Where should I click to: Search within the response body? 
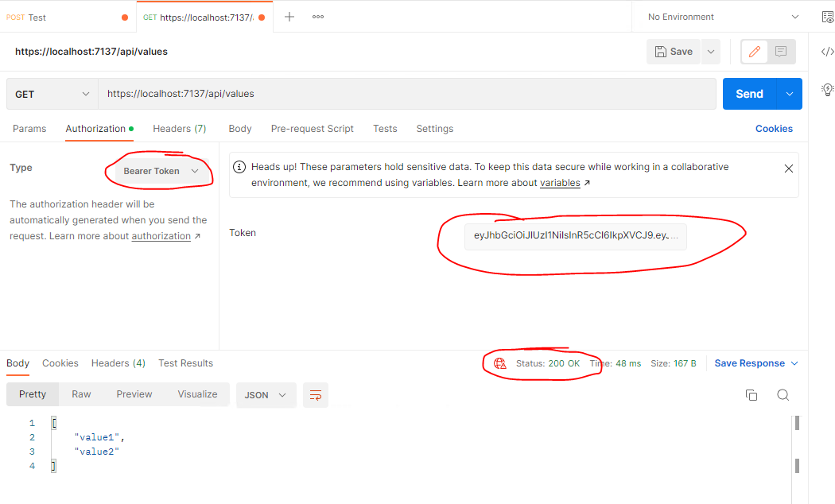pyautogui.click(x=783, y=394)
